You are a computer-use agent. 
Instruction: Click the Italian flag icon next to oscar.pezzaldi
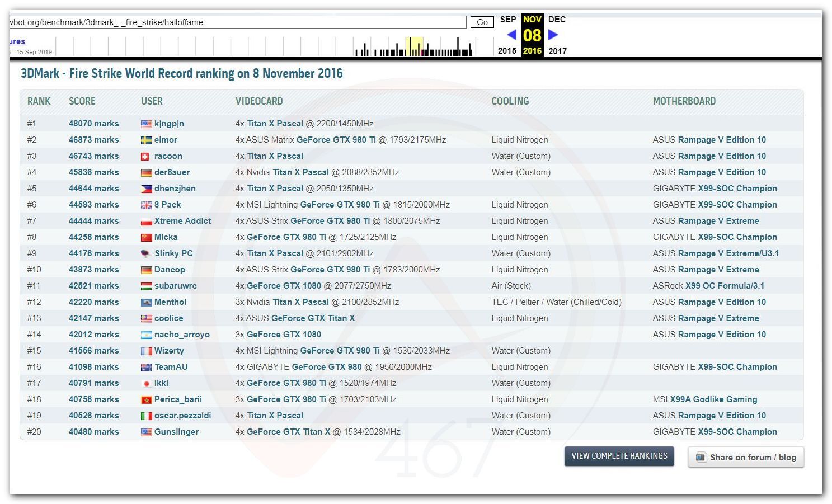pyautogui.click(x=146, y=416)
